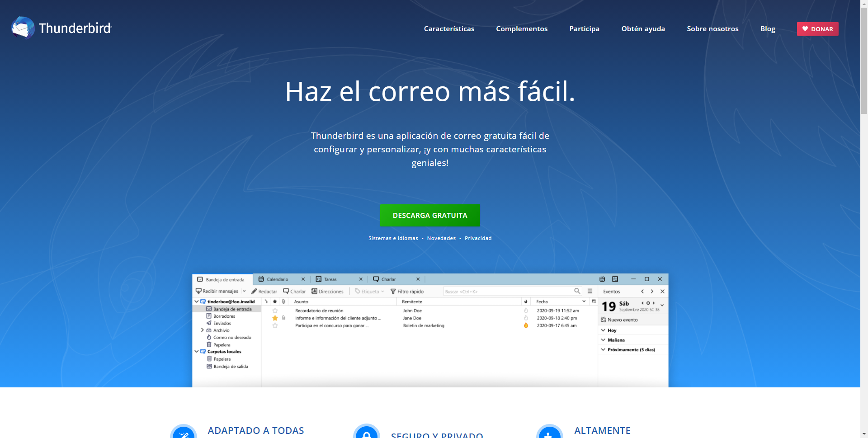Click the next arrow in the Eventos header
The height and width of the screenshot is (438, 868).
(652, 292)
